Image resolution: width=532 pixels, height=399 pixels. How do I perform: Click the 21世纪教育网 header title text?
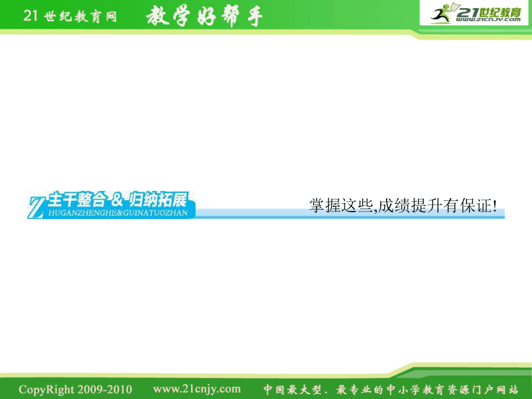[71, 16]
